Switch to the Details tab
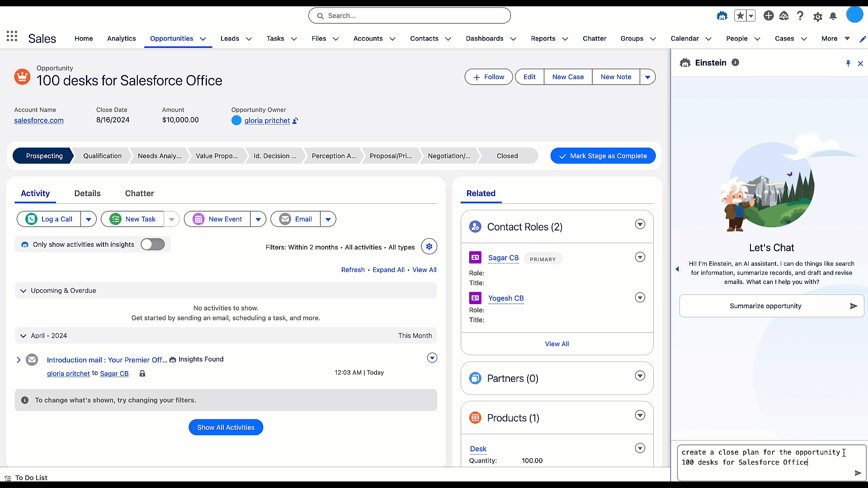The height and width of the screenshot is (488, 868). pyautogui.click(x=87, y=193)
